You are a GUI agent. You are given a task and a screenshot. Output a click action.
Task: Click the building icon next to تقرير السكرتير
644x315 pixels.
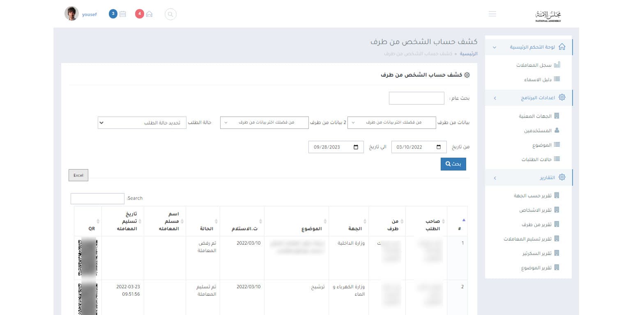click(x=557, y=253)
